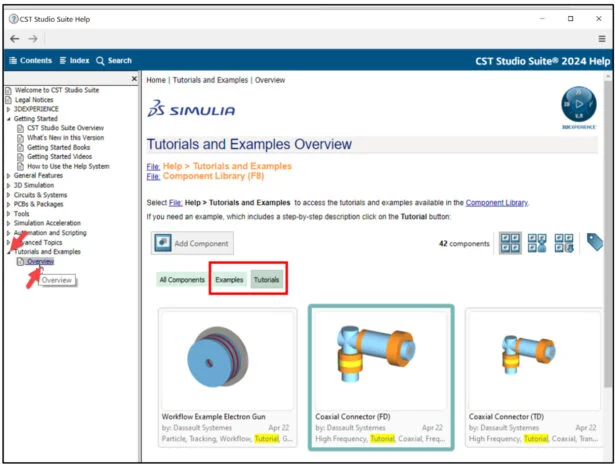Viewport: 615px width, 467px height.
Task: Expand the General Features node
Action: click(x=8, y=175)
